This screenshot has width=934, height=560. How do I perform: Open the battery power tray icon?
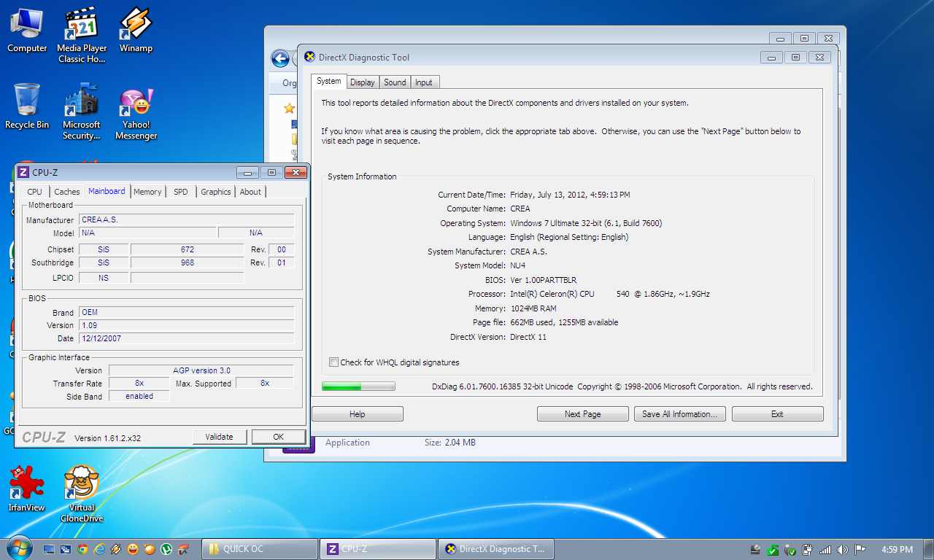coord(808,549)
